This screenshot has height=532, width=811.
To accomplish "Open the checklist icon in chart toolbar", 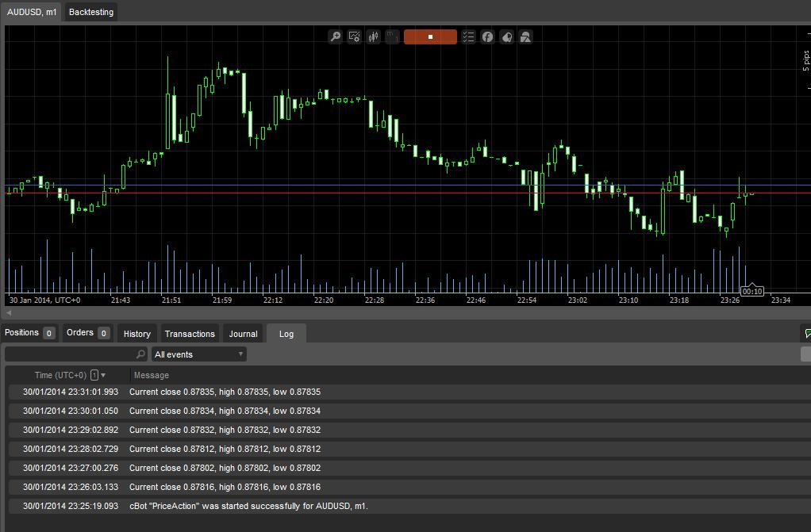I will tap(468, 36).
